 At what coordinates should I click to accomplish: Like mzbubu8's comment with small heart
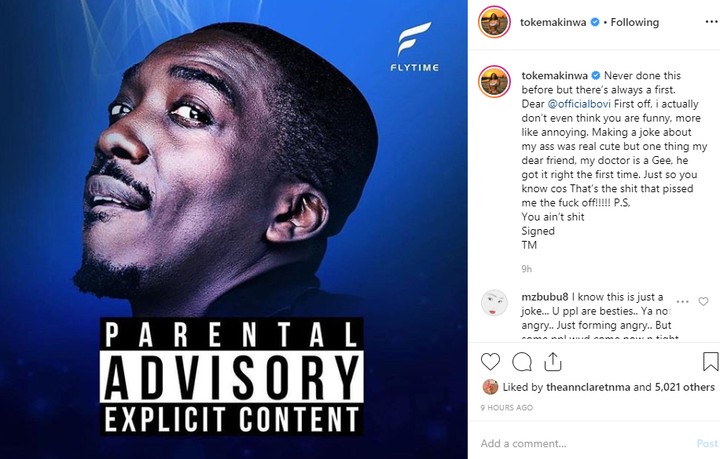pos(703,301)
